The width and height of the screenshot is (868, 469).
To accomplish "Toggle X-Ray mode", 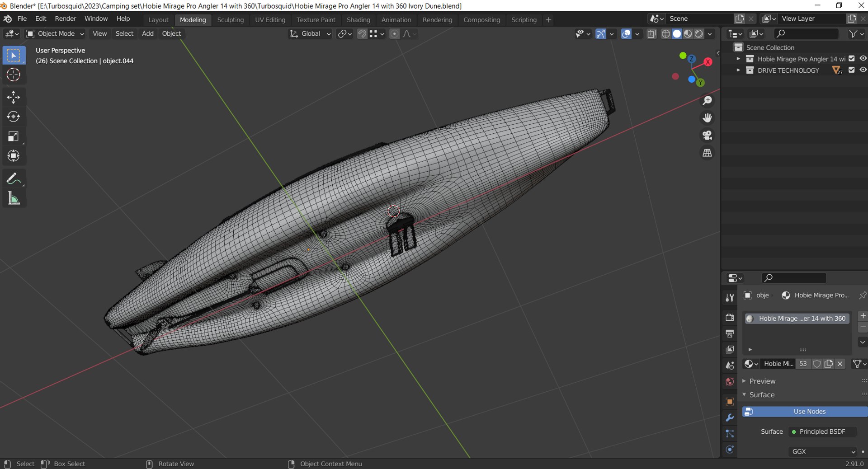I will point(651,34).
